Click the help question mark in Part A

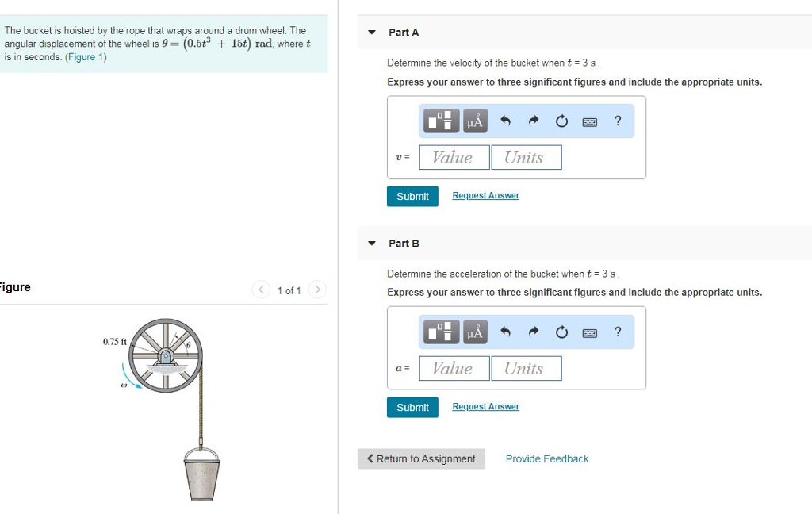[x=618, y=121]
